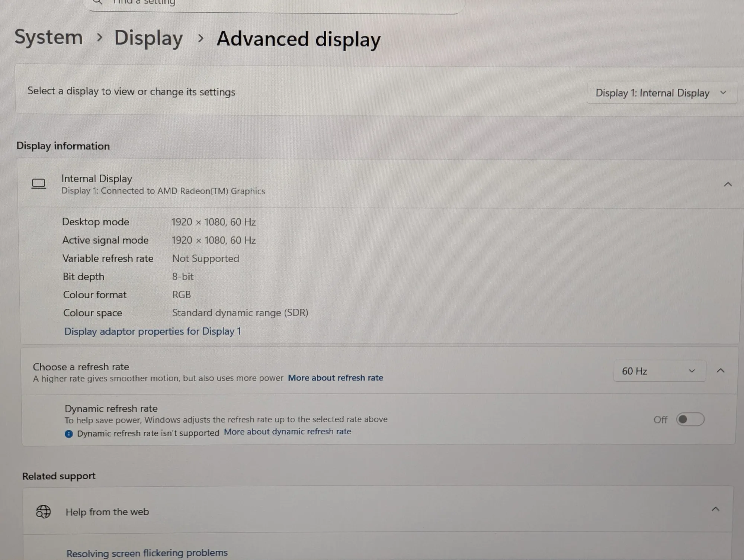This screenshot has width=744, height=560.
Task: Click the Dynamic refresh rate title
Action: [x=111, y=409]
